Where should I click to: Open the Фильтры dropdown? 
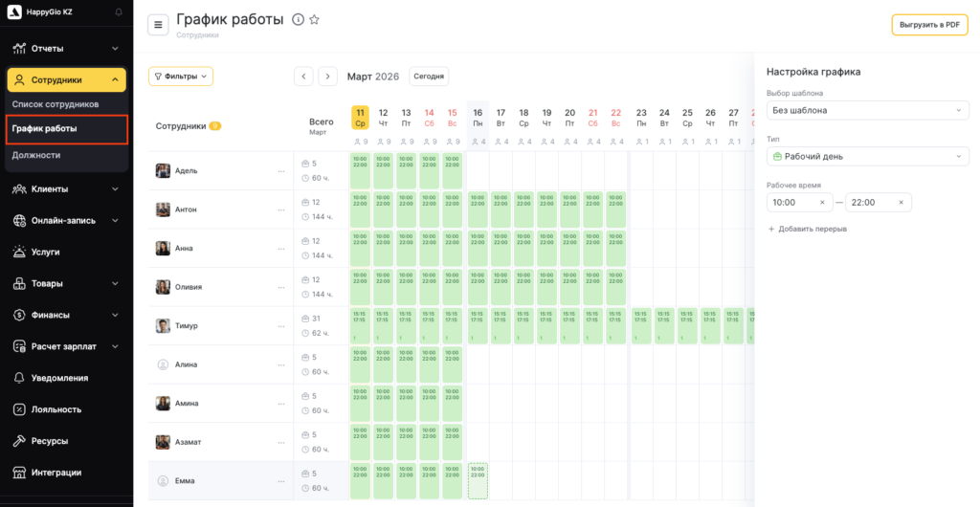point(181,77)
